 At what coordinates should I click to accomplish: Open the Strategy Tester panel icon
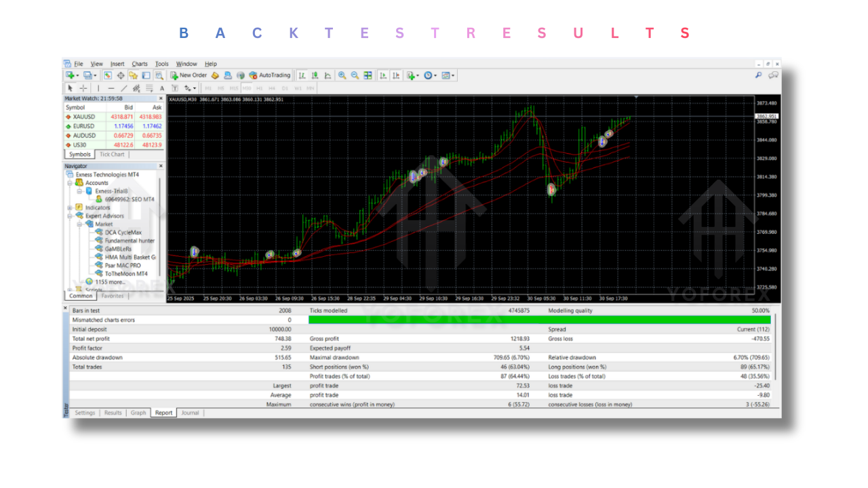pos(159,75)
